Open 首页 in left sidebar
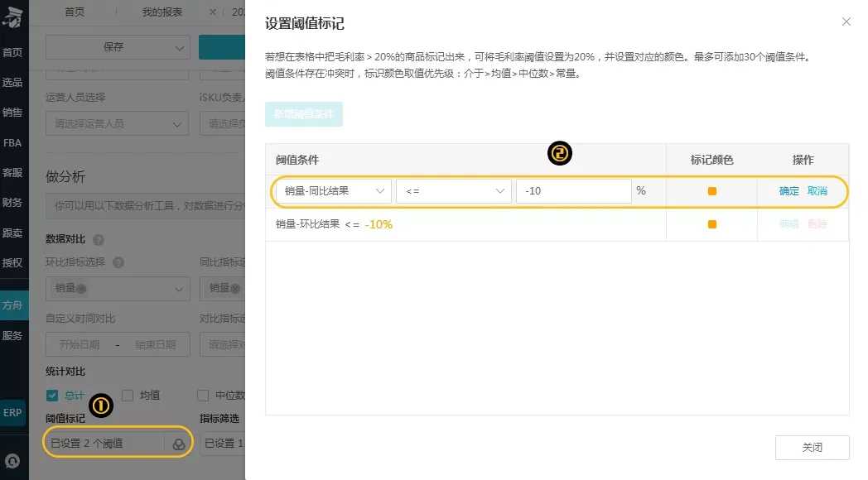This screenshot has height=480, width=868. [12, 52]
